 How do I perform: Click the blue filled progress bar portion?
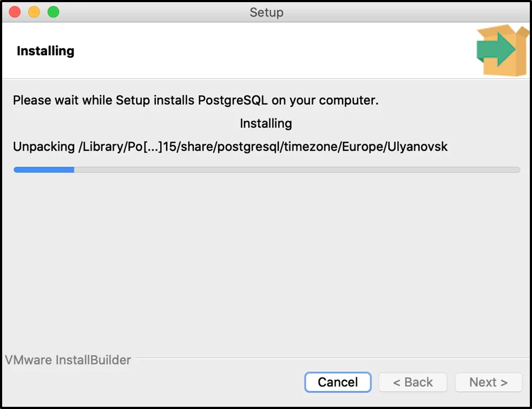tap(44, 169)
